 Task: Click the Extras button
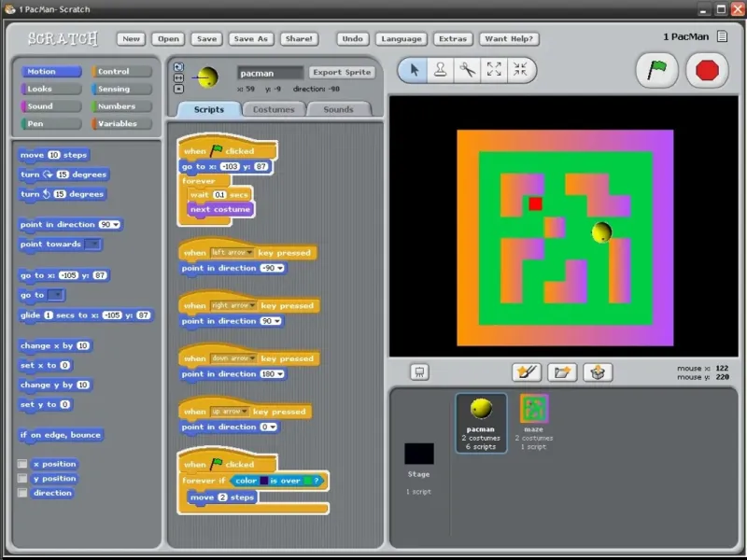pyautogui.click(x=453, y=39)
